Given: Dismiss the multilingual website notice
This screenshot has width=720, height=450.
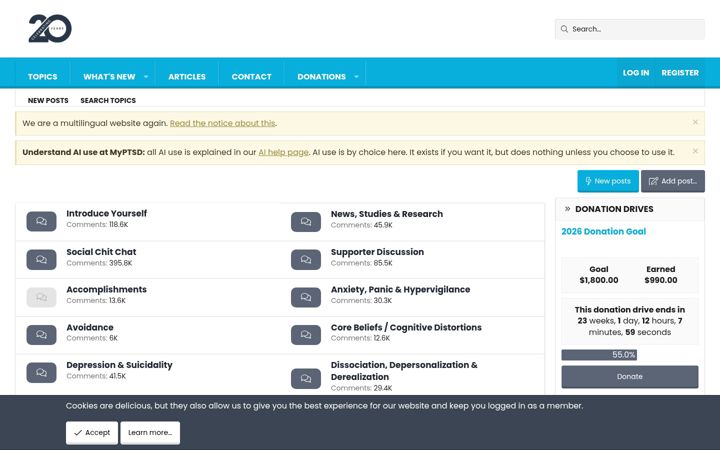Looking at the screenshot, I should click(695, 122).
